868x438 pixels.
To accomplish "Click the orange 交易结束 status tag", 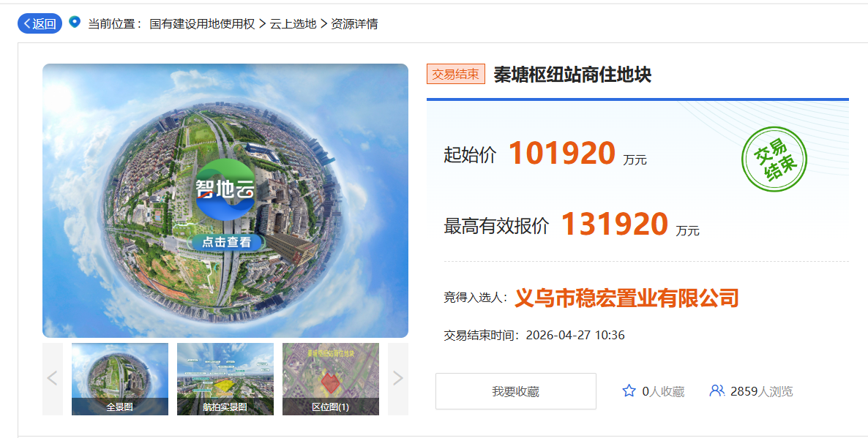I will (455, 74).
